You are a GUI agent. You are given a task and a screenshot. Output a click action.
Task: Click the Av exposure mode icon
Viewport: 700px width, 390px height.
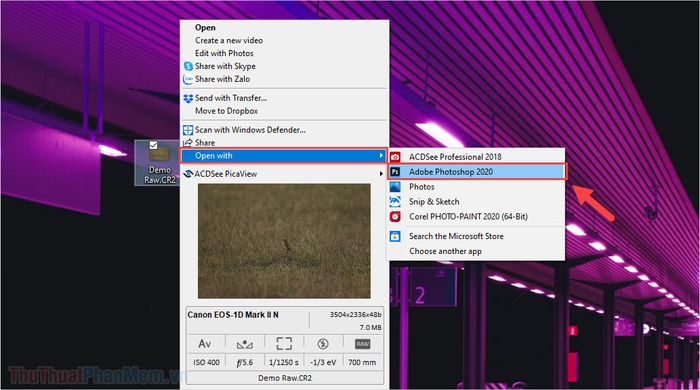pos(204,344)
